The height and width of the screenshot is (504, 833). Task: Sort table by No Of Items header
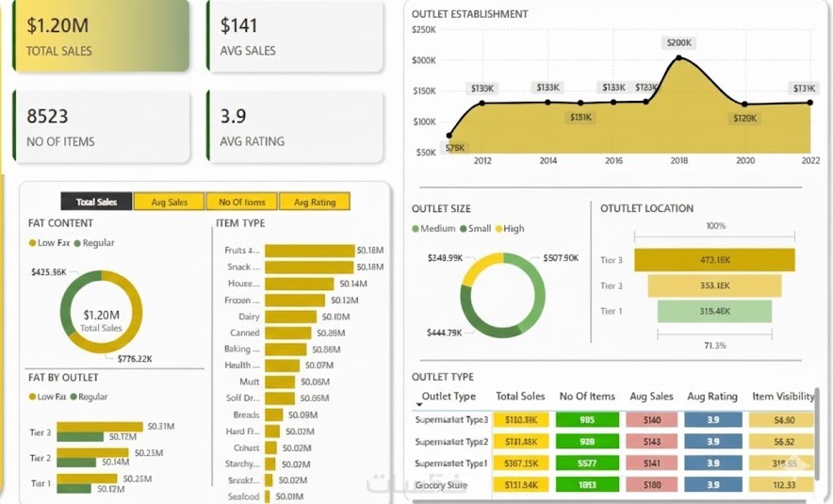click(587, 397)
